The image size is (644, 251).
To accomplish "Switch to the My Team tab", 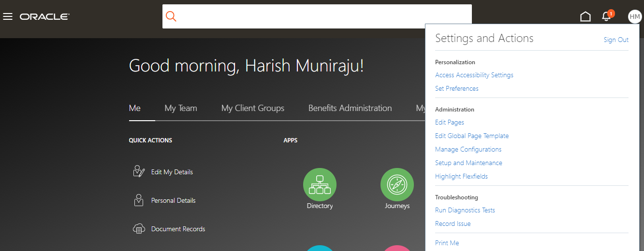I will [x=181, y=108].
